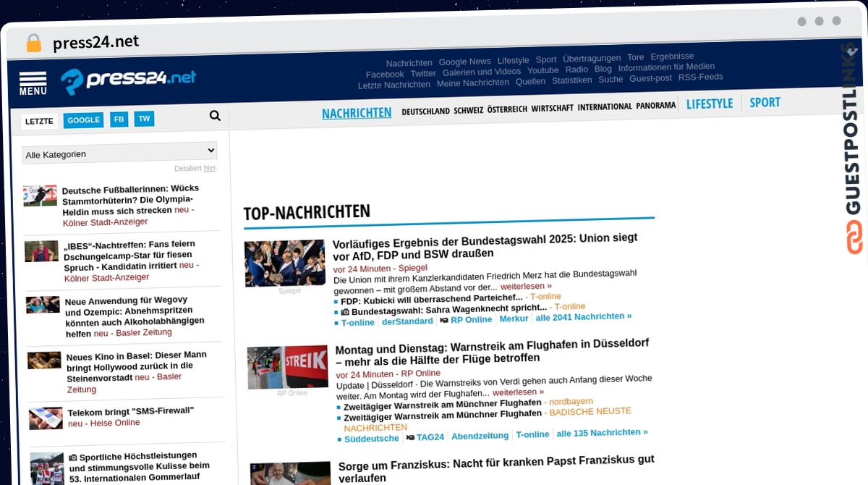Select the GOOGLE tab
Viewport: 868px width, 485px height.
(84, 120)
